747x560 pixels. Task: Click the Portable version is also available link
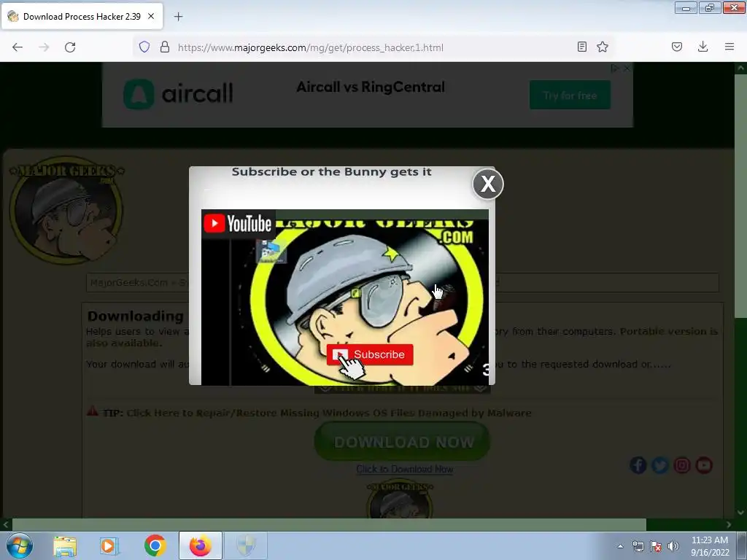pos(402,337)
